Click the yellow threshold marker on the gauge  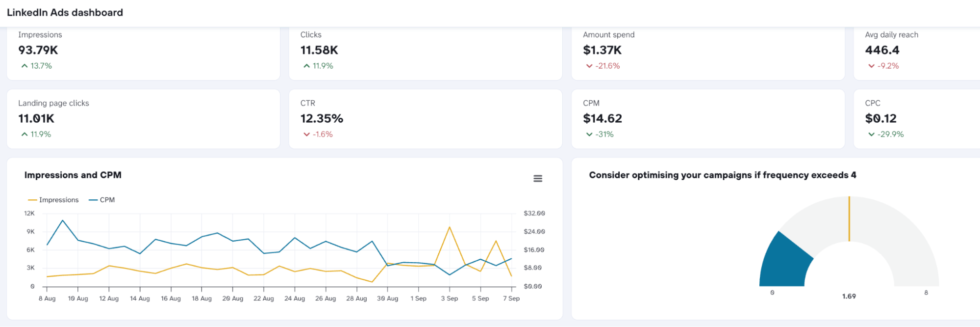[849, 219]
